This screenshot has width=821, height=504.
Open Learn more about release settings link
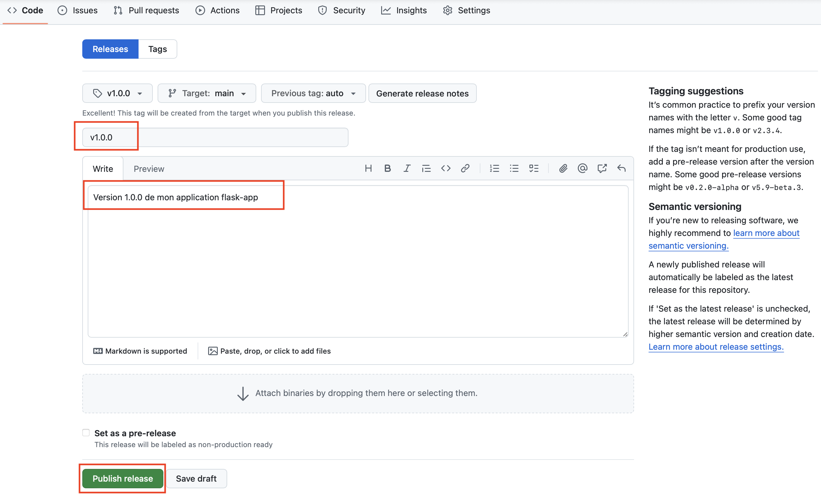[716, 347]
